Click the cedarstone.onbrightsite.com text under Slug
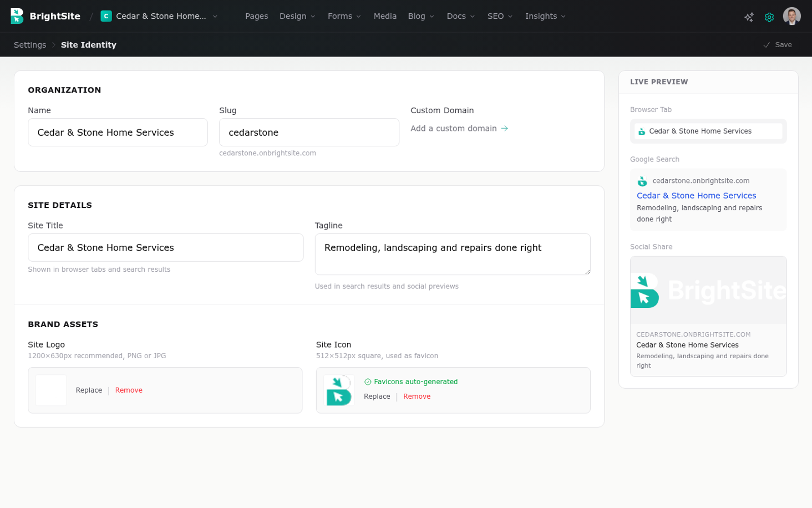 [x=267, y=153]
